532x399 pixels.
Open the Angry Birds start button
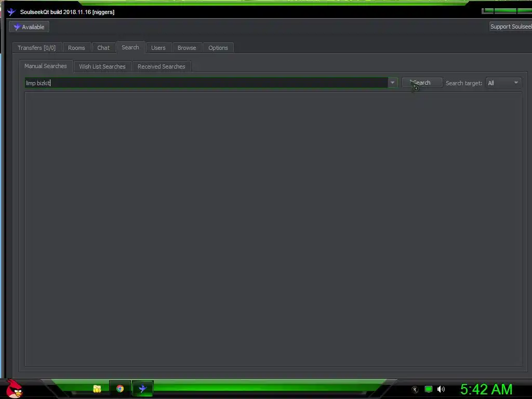[14, 389]
